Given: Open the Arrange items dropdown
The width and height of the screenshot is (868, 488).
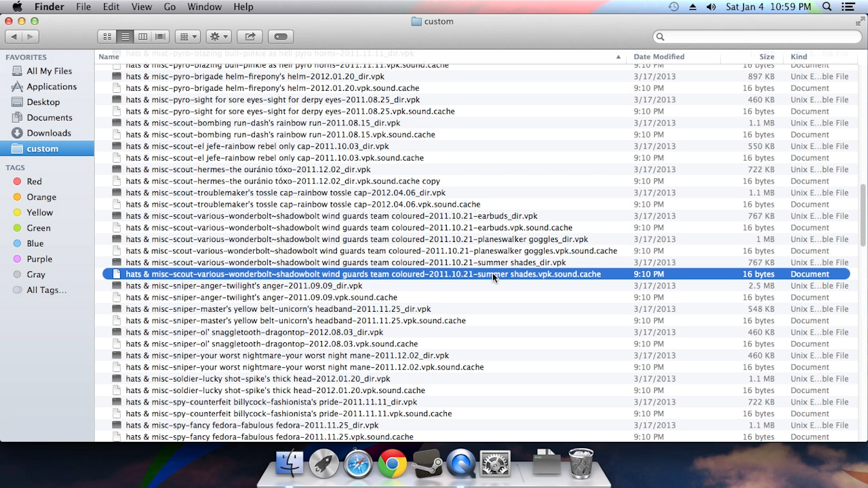Looking at the screenshot, I should click(x=187, y=37).
